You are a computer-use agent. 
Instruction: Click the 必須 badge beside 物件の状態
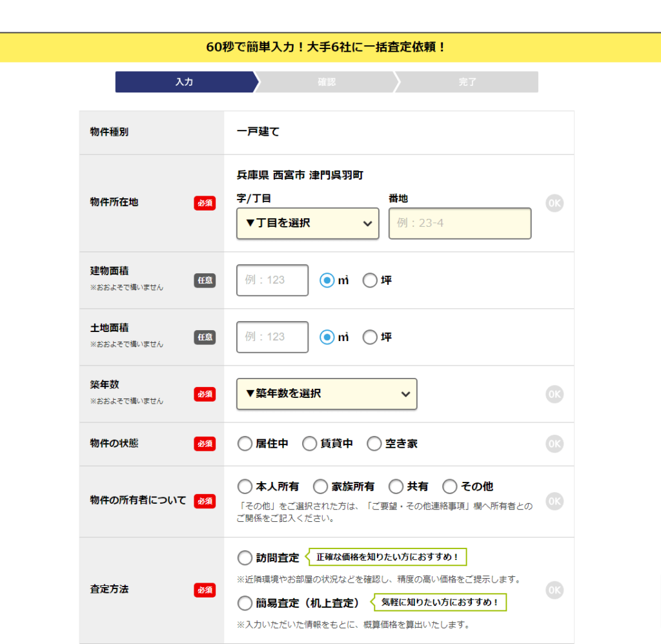coord(205,444)
